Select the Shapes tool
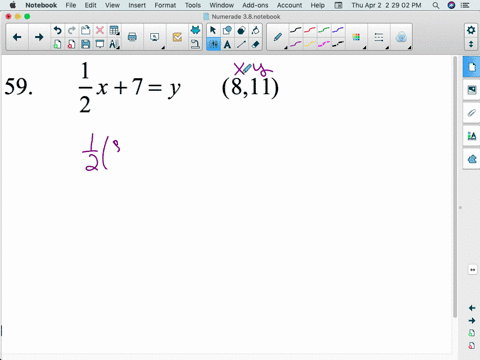 click(227, 30)
